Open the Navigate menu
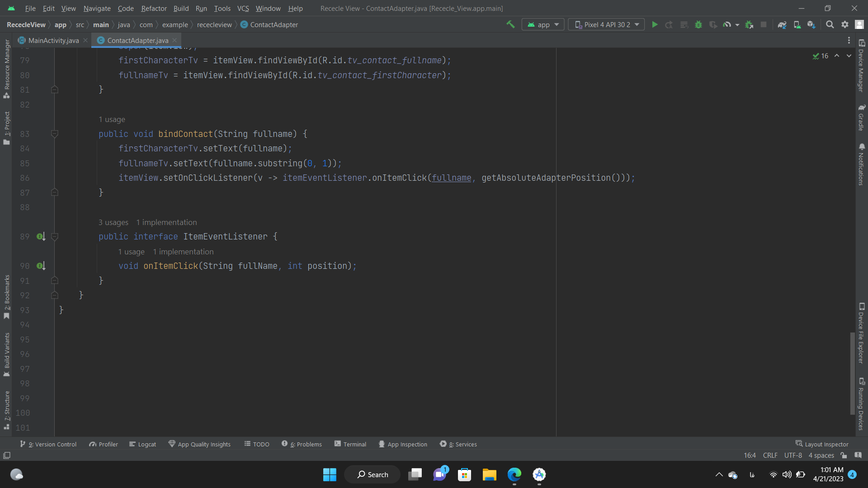 click(x=97, y=8)
